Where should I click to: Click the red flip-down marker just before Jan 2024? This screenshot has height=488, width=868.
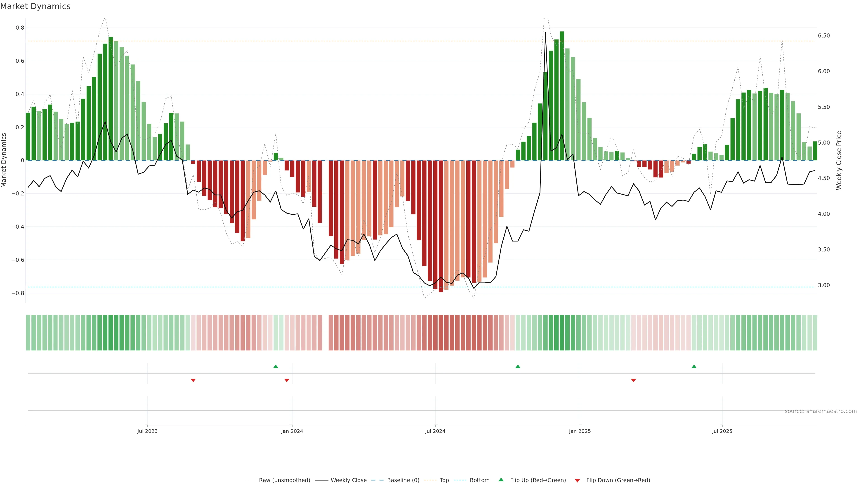coord(287,380)
